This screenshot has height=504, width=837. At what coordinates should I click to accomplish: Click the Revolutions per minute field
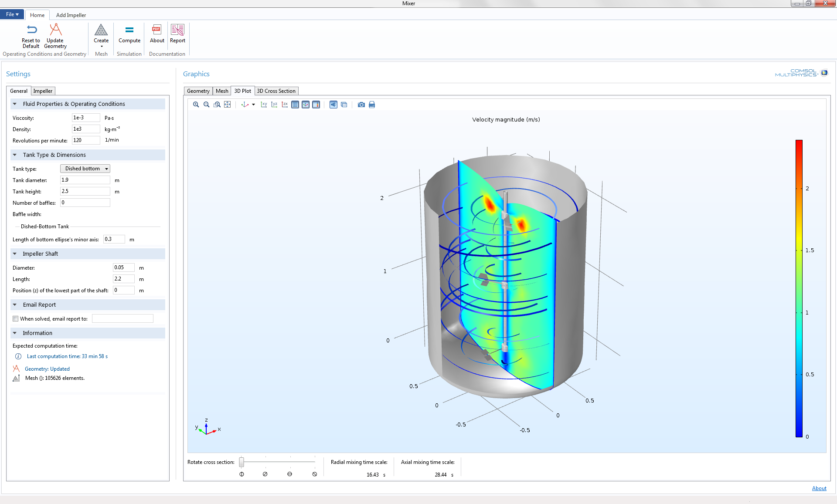(86, 140)
